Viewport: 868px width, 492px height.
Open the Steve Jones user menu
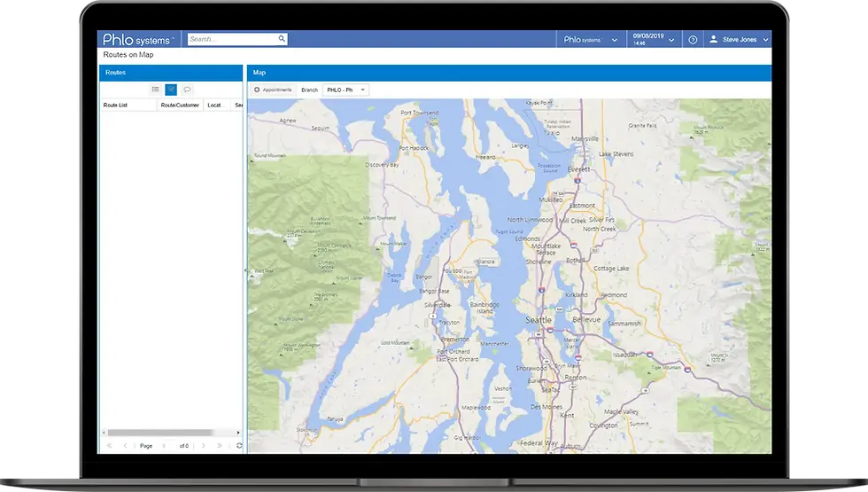[x=739, y=39]
